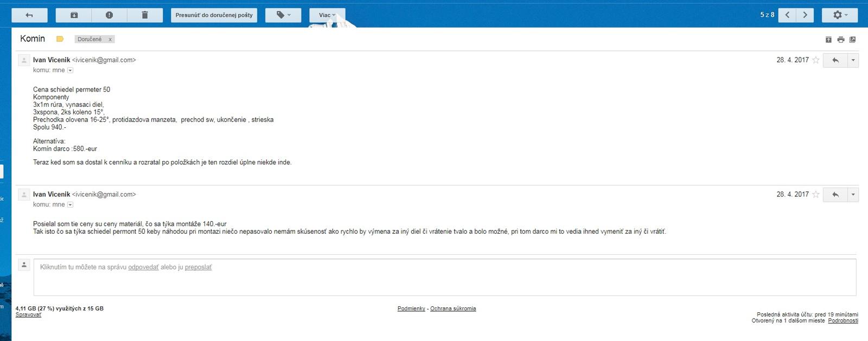Viewport: 868px width, 341px height.
Task: Open more options next to second reply button
Action: [x=853, y=195]
